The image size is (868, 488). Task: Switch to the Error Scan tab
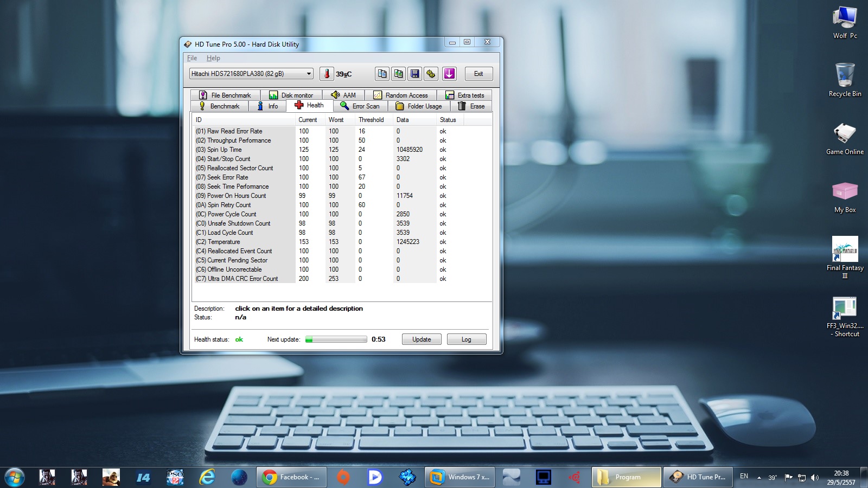click(360, 106)
